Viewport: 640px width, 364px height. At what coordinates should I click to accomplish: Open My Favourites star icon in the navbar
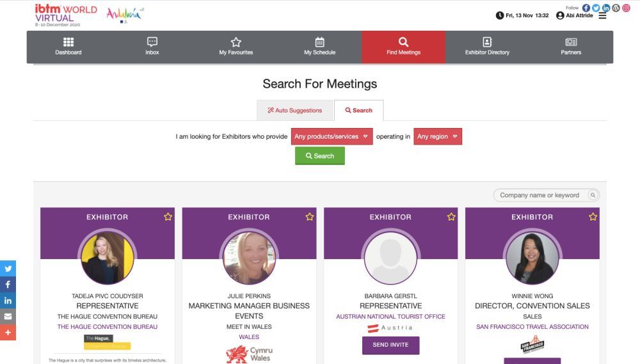click(236, 42)
